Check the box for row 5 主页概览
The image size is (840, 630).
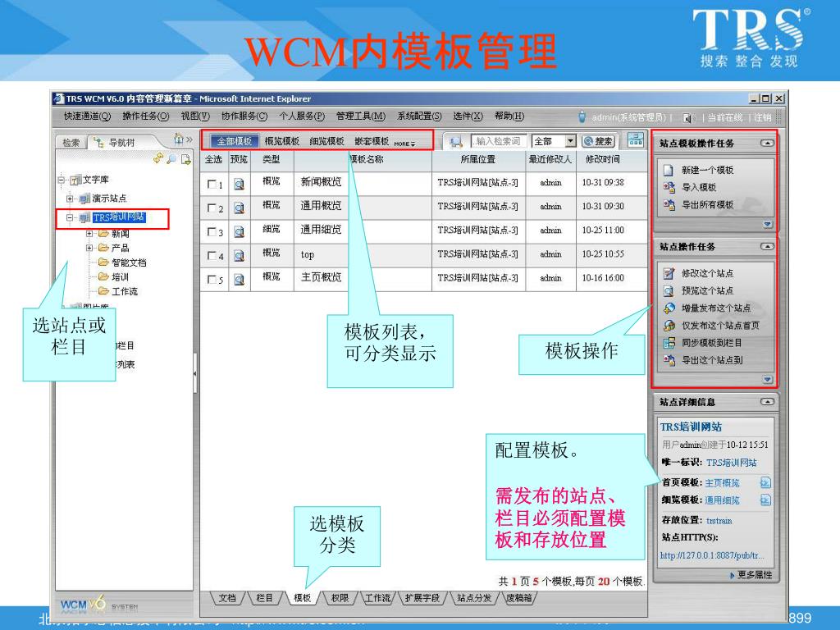coord(212,280)
